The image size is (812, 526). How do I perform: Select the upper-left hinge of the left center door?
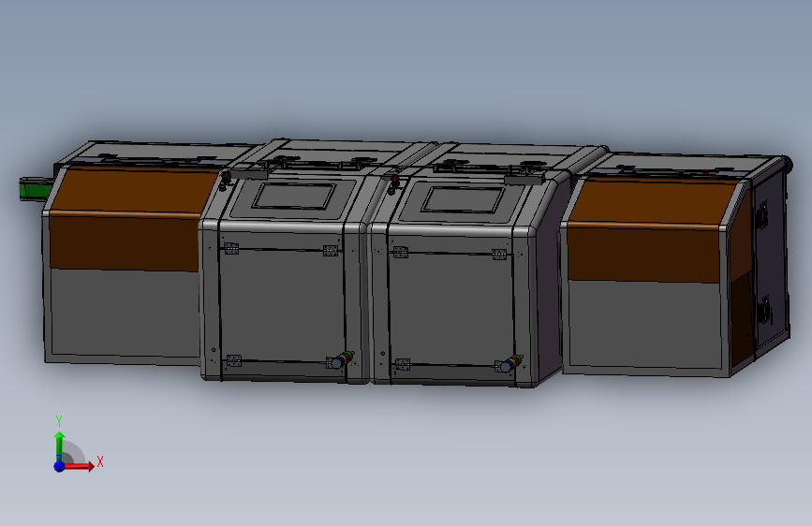pos(231,249)
